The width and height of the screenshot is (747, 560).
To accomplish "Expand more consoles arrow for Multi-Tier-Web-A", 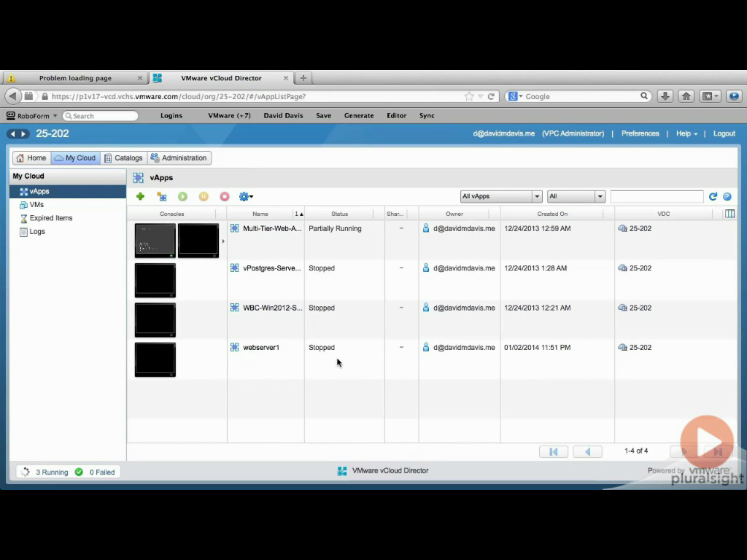I will pos(223,241).
